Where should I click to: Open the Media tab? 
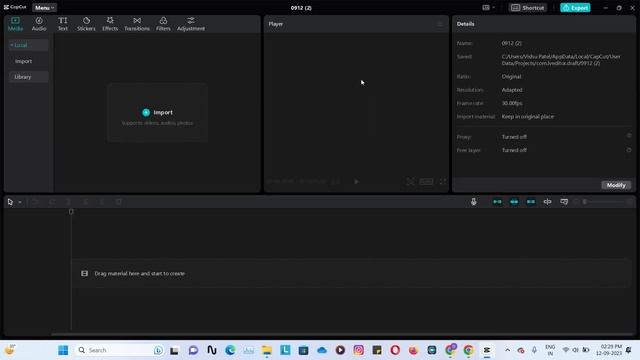tap(16, 24)
